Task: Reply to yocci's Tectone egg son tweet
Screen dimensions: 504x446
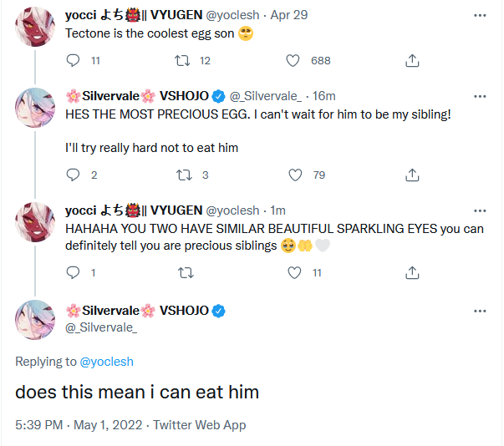Action: [73, 60]
